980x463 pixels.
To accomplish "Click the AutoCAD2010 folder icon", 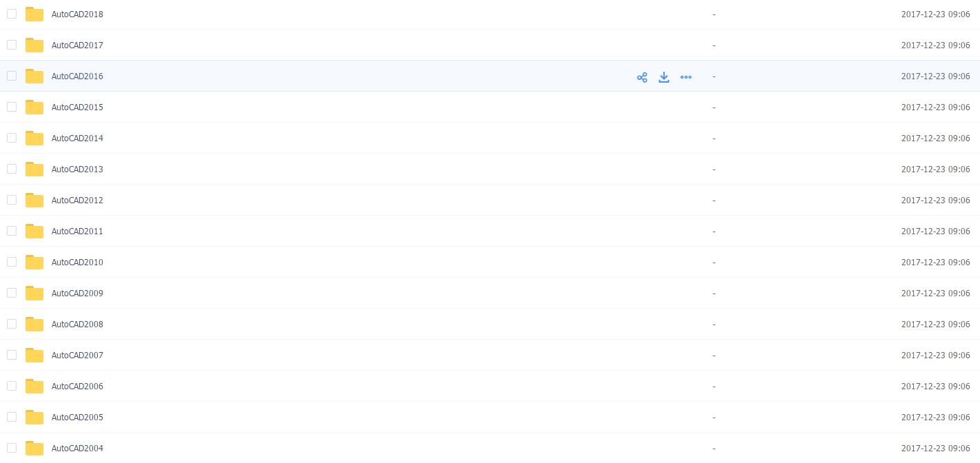I will (34, 263).
